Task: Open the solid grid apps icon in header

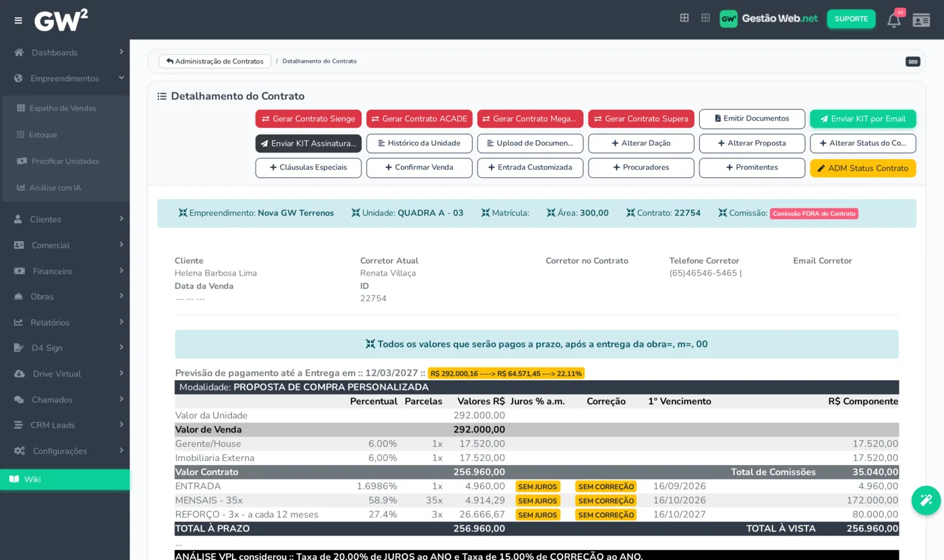Action: (x=684, y=18)
